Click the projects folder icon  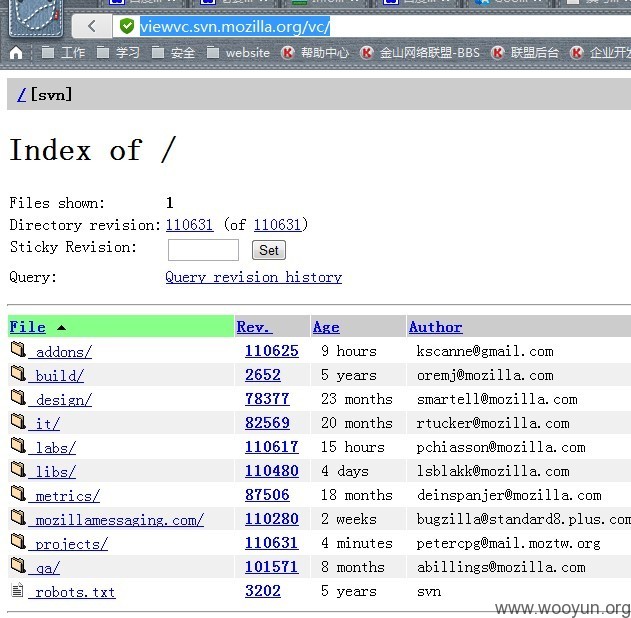click(18, 542)
